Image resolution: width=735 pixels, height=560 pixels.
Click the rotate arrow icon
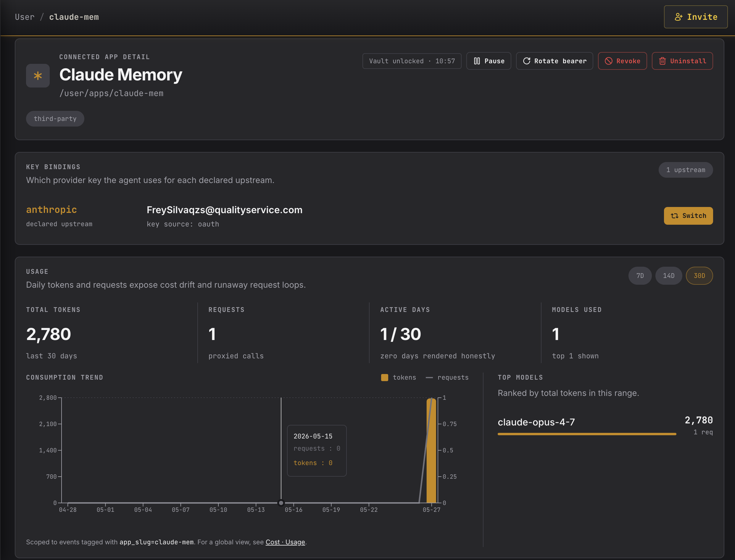tap(526, 61)
